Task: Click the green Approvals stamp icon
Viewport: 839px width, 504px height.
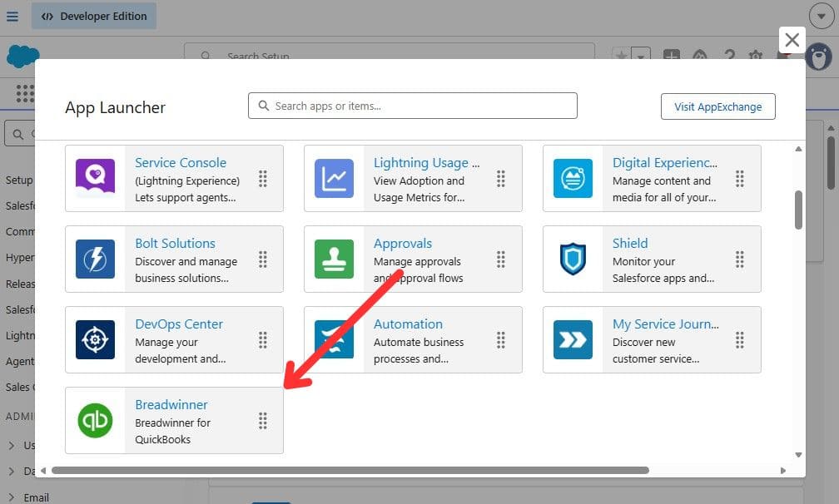Action: (334, 259)
